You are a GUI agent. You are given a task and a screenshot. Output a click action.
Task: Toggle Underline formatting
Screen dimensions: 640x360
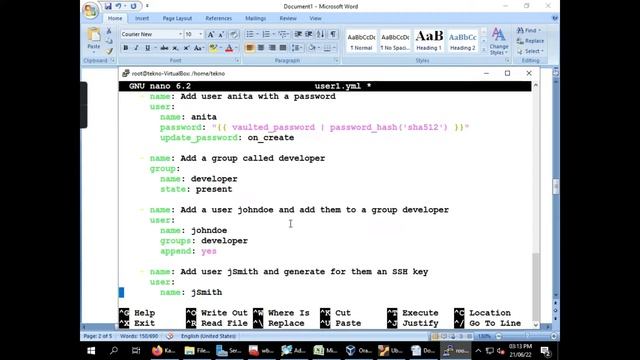147,48
